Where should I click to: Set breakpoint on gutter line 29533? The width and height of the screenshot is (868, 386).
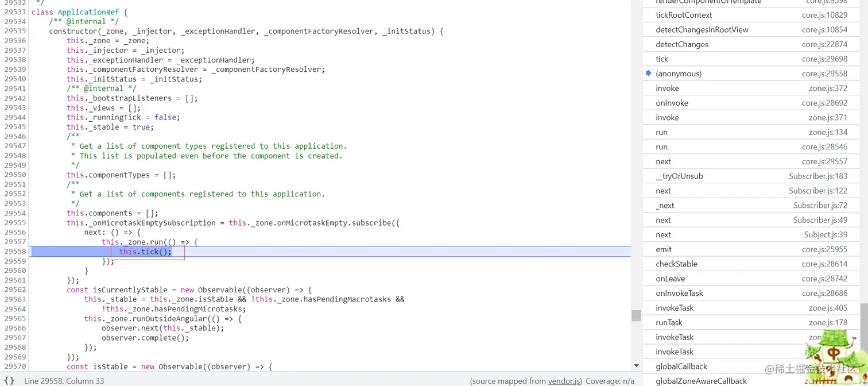(15, 11)
